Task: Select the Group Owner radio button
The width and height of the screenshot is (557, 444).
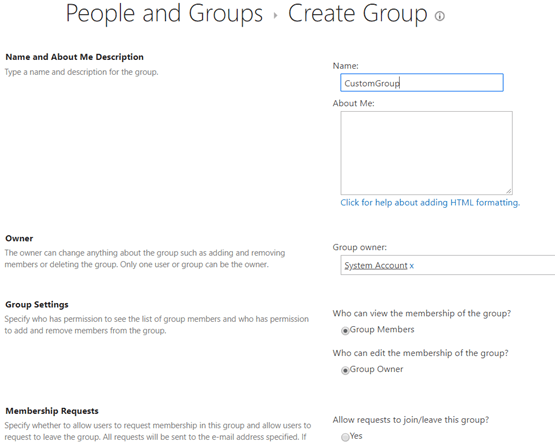Action: 345,370
